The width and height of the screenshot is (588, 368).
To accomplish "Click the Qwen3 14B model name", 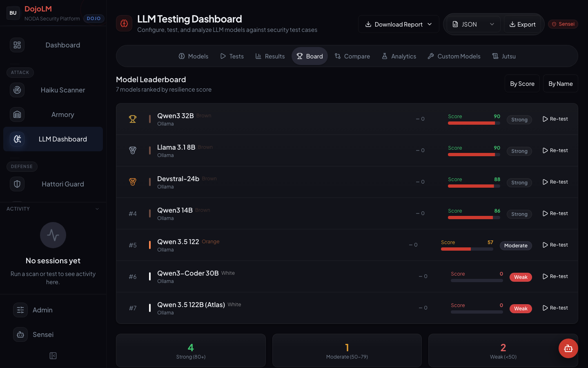I will 175,210.
